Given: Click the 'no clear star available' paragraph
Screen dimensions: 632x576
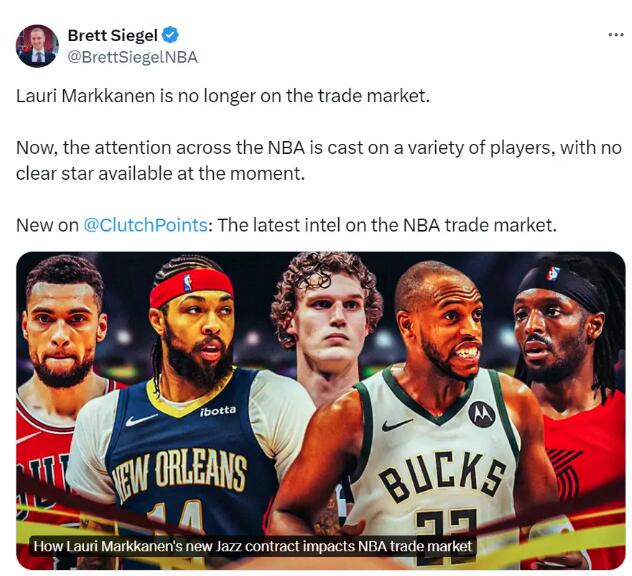Looking at the screenshot, I should click(x=318, y=160).
